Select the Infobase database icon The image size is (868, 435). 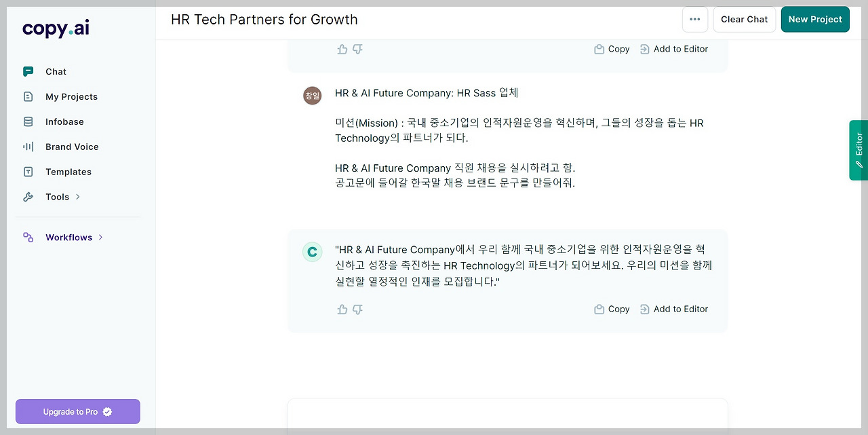[x=28, y=121]
